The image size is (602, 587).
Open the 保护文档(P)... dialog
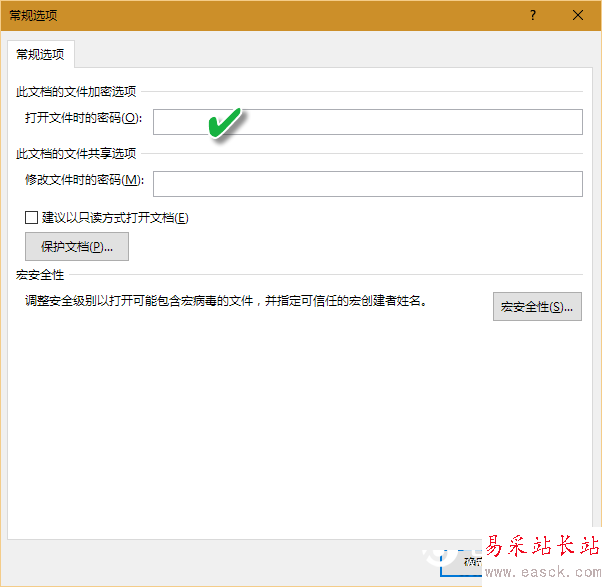pyautogui.click(x=77, y=246)
